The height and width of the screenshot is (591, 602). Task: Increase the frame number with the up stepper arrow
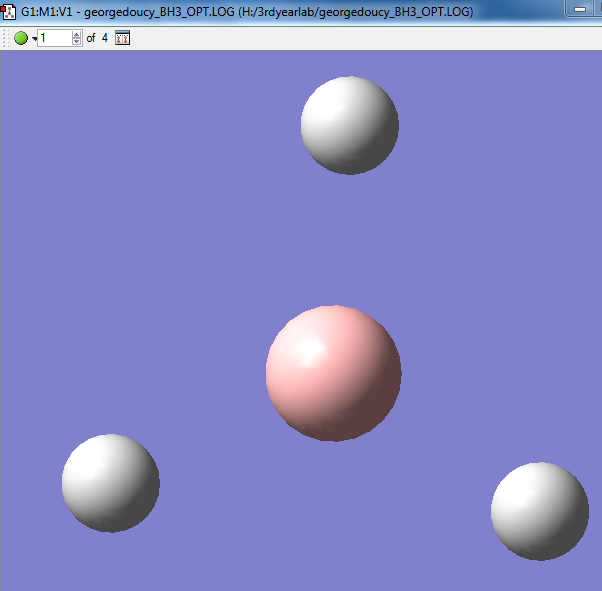coord(77,34)
